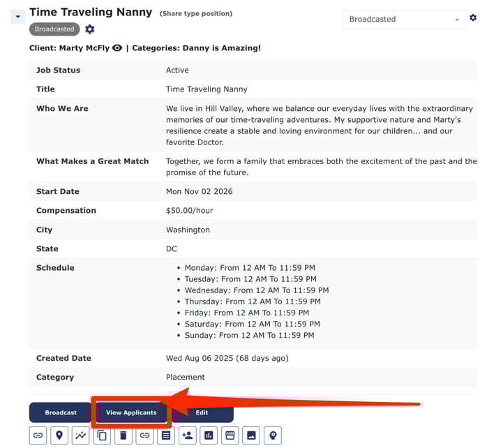
Task: Open settings gear next to Broadcasted badge
Action: tap(90, 29)
